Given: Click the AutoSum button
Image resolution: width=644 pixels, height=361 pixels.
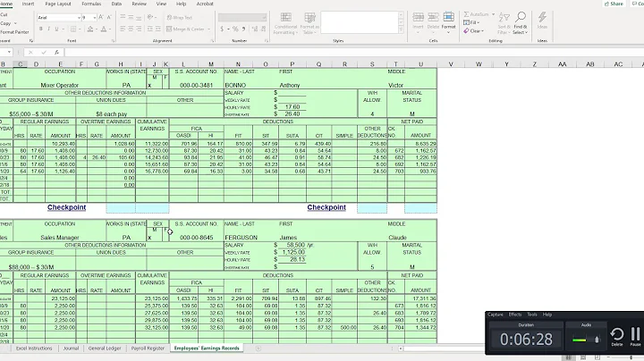Looking at the screenshot, I should 479,14.
